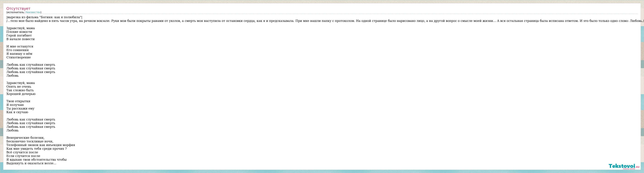Screen dimensions: 644x173
Task: Select the line 'Здравствуй, мама' in first verse
Action: coord(21,28)
